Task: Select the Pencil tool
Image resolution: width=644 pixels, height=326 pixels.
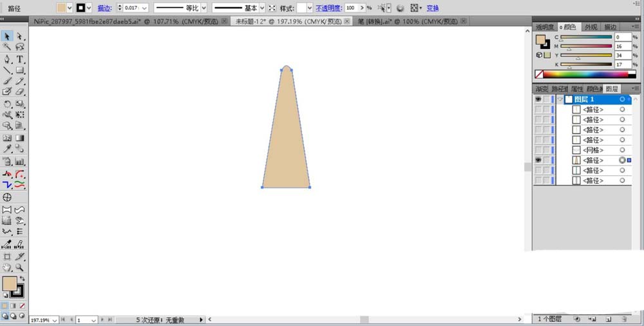Action: [19, 81]
